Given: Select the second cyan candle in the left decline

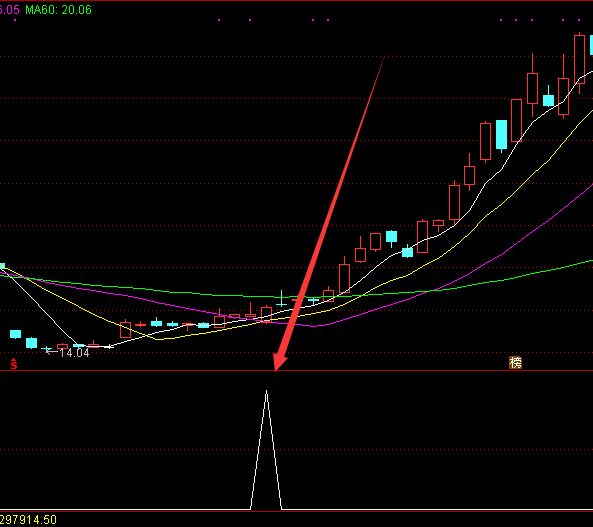Looking at the screenshot, I should [x=31, y=343].
